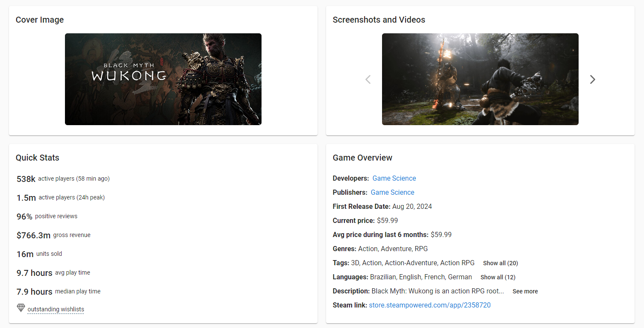644x328 pixels.
Task: Select the Current price $59.99 value
Action: pyautogui.click(x=387, y=221)
